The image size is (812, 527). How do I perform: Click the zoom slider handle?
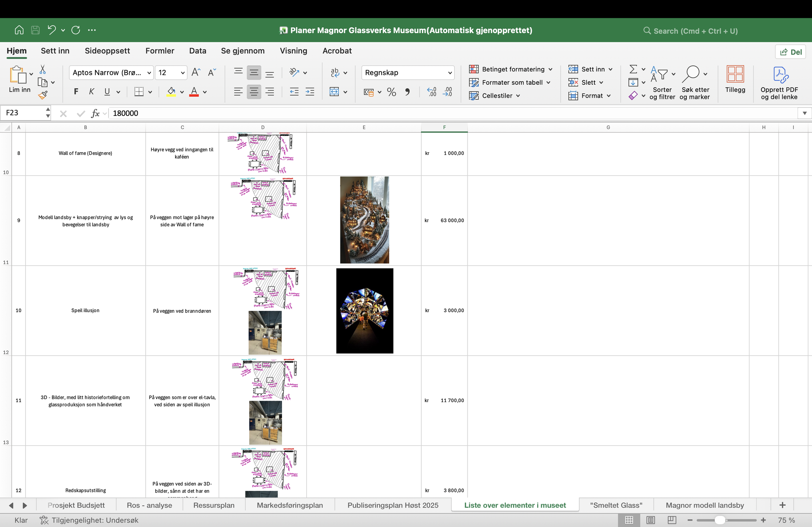[x=719, y=520]
